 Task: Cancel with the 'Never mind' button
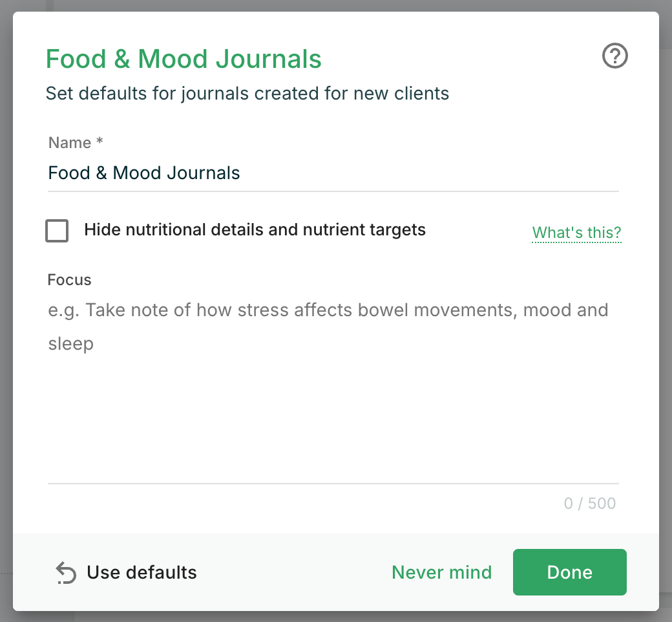click(x=441, y=573)
